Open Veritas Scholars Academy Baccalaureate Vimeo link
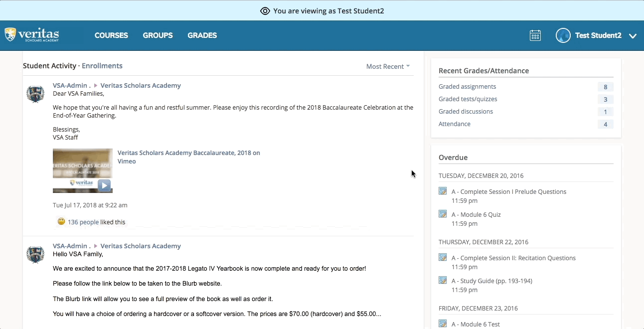The height and width of the screenshot is (329, 644). click(188, 157)
